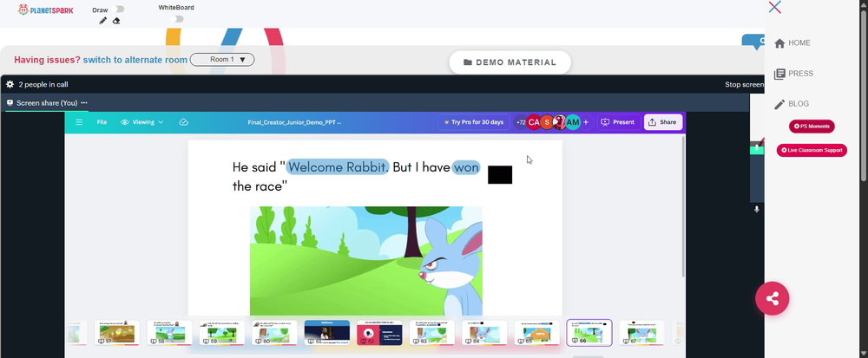The image size is (868, 358).
Task: Click the highlighted Welcome Rabbit text
Action: pyautogui.click(x=338, y=166)
